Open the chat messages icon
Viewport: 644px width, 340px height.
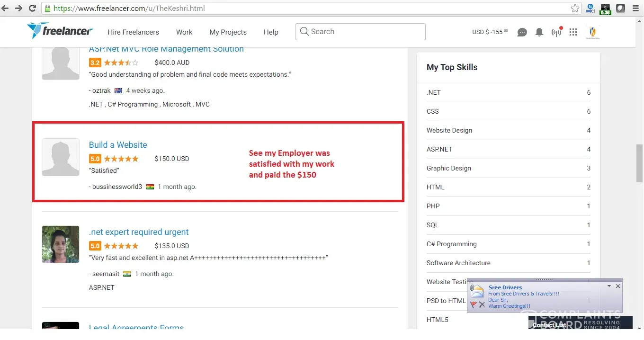click(522, 32)
